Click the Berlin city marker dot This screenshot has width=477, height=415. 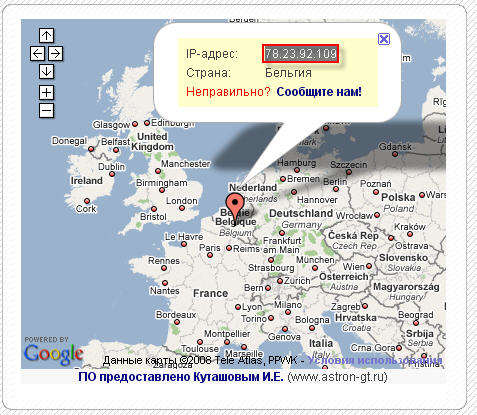(336, 189)
